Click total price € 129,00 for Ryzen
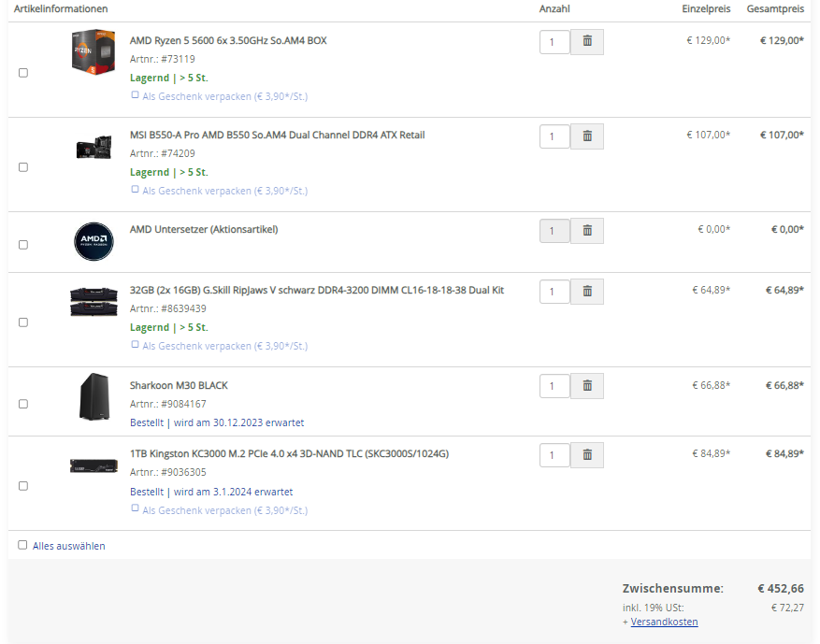Image resolution: width=820 pixels, height=644 pixels. tap(782, 40)
